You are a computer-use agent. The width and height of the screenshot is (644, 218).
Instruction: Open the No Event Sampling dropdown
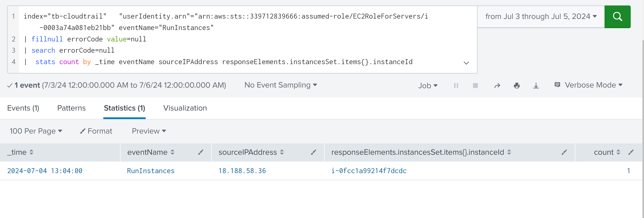point(280,85)
